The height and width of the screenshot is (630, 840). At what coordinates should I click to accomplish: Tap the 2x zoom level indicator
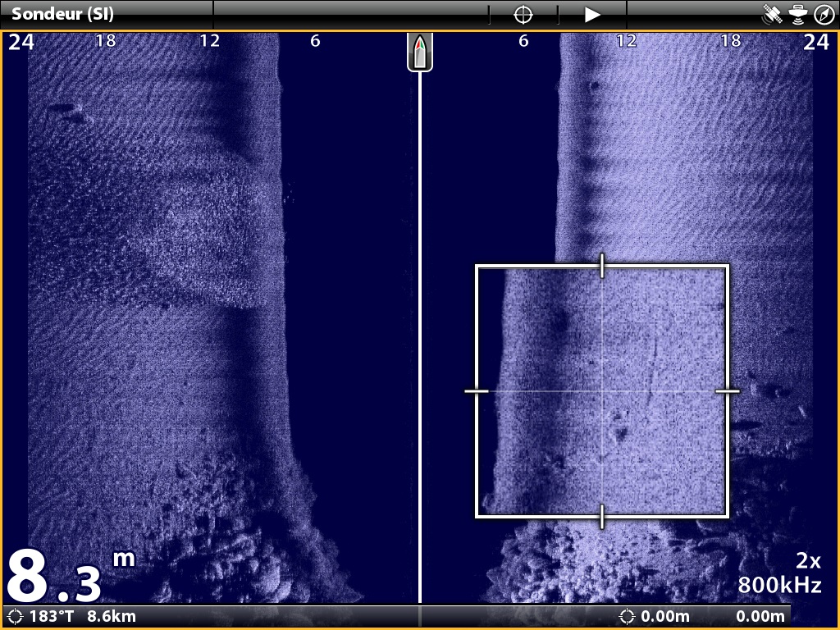[x=808, y=561]
